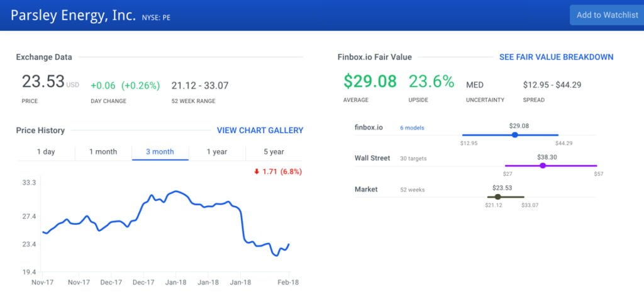
Task: Click the 23.6% upside figure
Action: [431, 82]
